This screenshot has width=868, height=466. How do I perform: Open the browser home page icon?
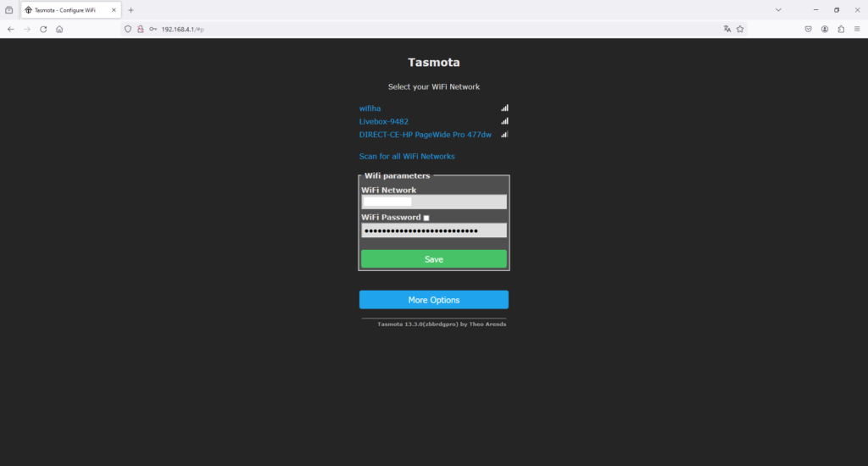coord(59,30)
